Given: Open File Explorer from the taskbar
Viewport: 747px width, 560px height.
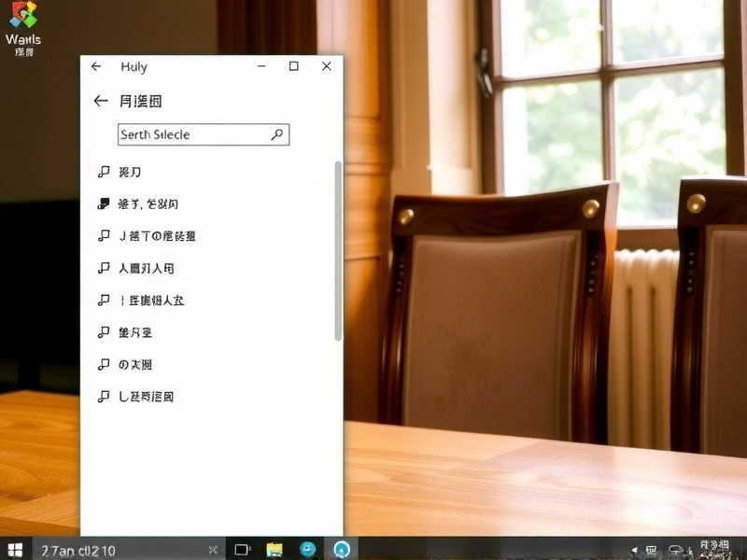Looking at the screenshot, I should click(x=275, y=550).
